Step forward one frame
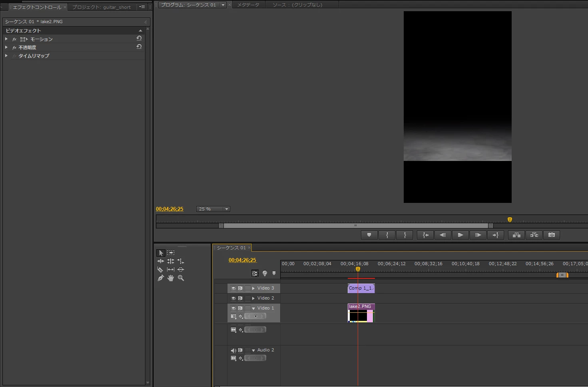 coord(478,235)
